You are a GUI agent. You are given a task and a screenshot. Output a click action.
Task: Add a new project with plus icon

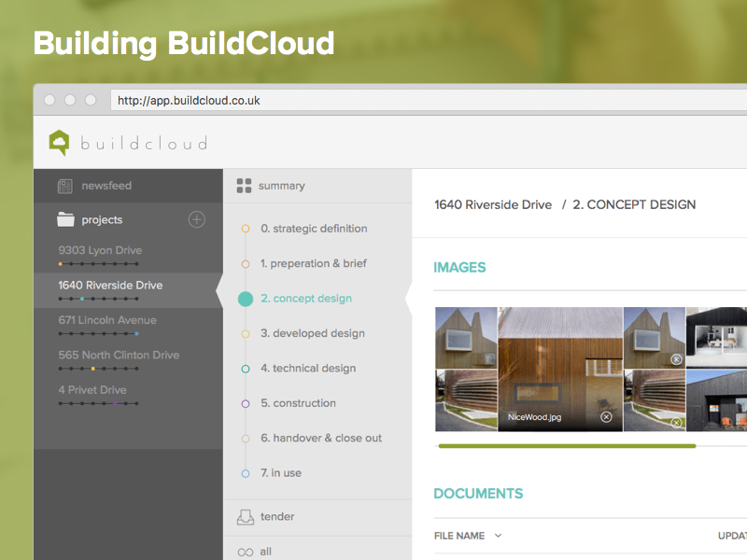197,219
